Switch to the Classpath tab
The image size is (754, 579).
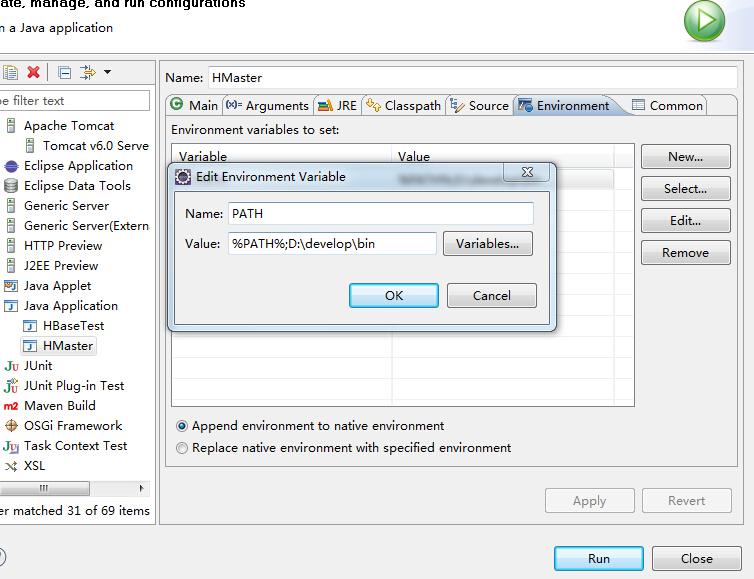[x=403, y=105]
